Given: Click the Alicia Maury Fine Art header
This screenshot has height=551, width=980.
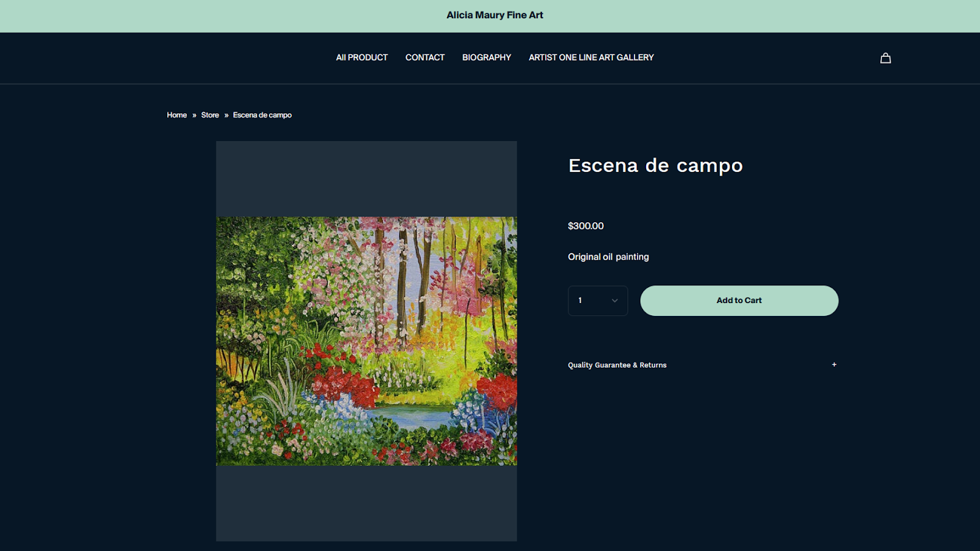Looking at the screenshot, I should click(x=494, y=15).
